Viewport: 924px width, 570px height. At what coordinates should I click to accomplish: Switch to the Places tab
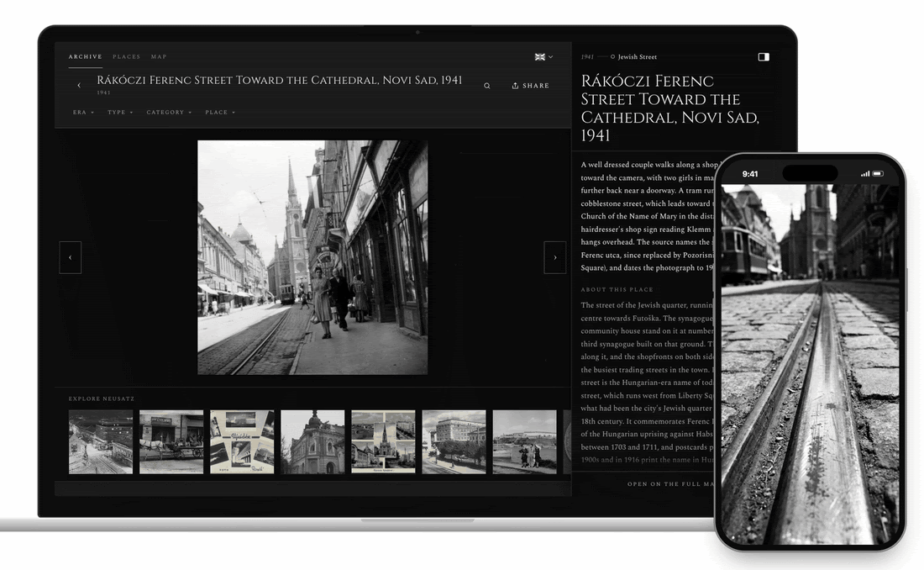pos(127,56)
